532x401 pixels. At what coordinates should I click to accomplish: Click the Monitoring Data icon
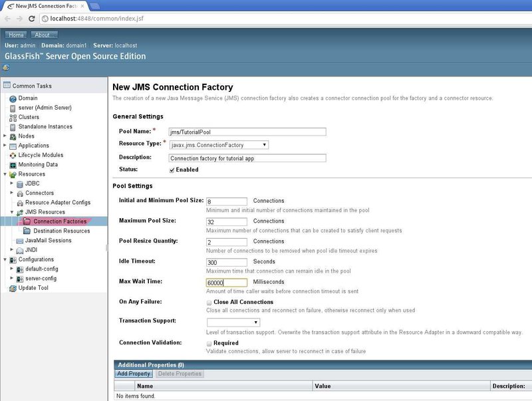13,165
